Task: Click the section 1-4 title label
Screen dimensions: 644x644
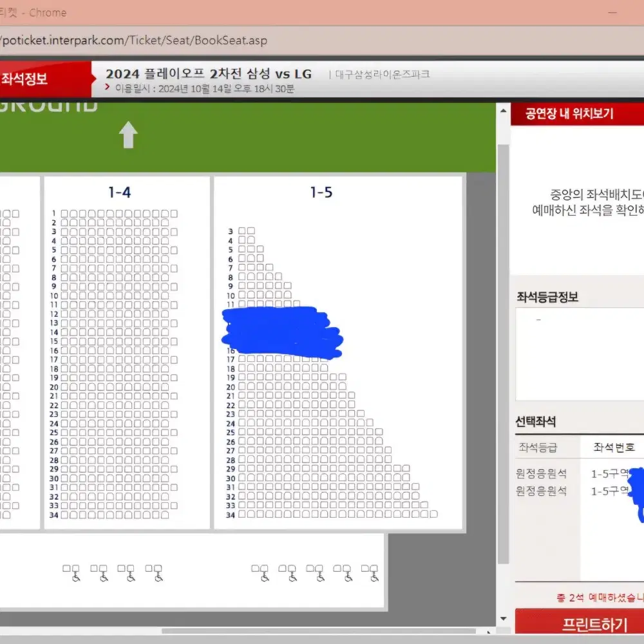Action: (119, 192)
